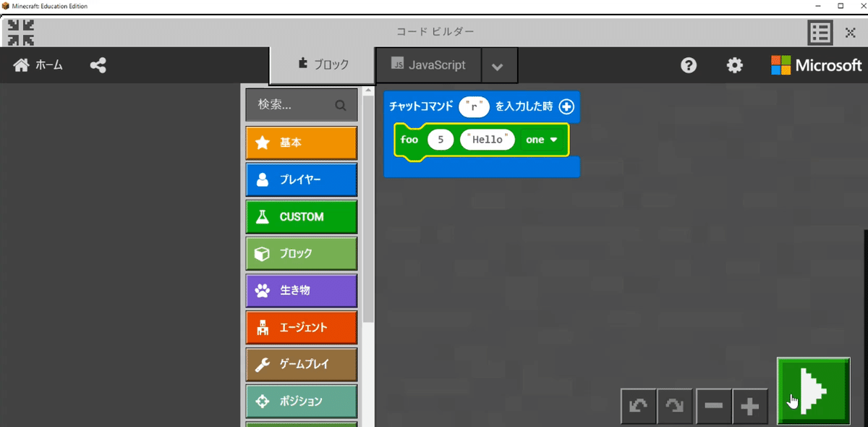The width and height of the screenshot is (868, 427).
Task: Click the Microsoft logo
Action: pos(817,65)
